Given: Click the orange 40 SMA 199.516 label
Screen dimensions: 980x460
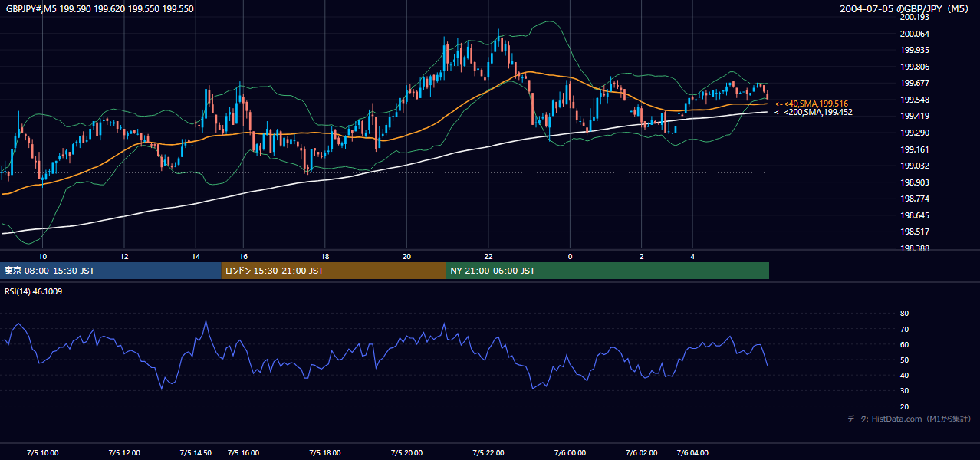Looking at the screenshot, I should click(x=811, y=103).
